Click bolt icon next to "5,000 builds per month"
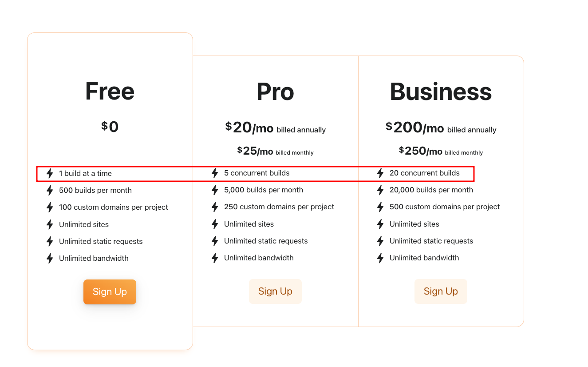This screenshot has width=588, height=367. coord(215,190)
